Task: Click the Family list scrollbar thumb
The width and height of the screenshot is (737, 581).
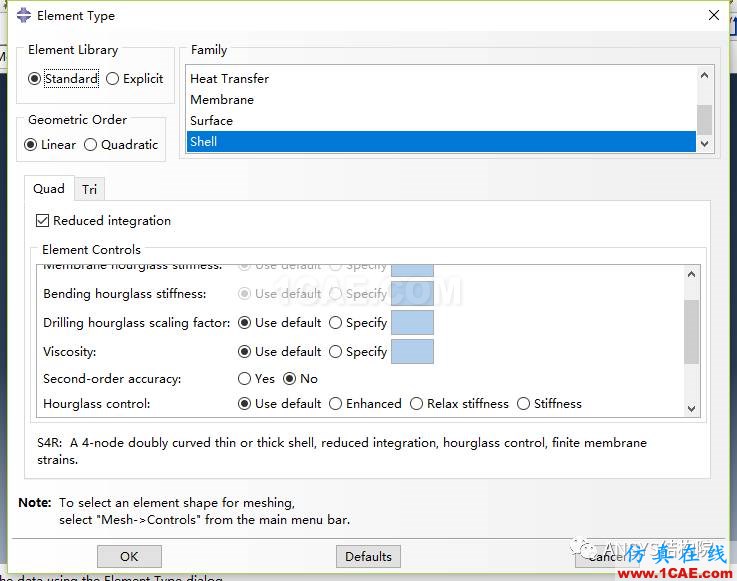Action: (x=704, y=119)
